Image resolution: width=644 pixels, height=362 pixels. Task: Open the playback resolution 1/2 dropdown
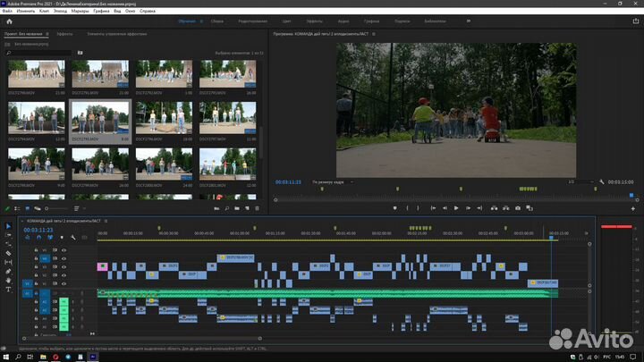[577, 181]
